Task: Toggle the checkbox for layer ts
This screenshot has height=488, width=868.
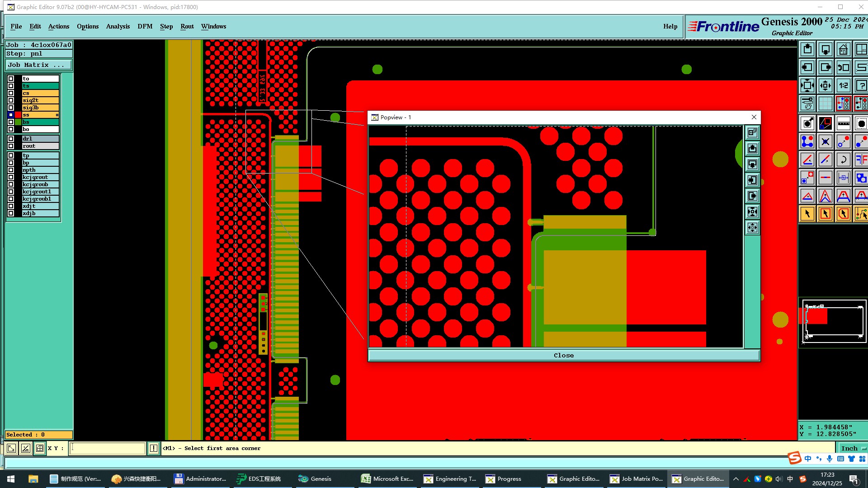Action: point(11,86)
